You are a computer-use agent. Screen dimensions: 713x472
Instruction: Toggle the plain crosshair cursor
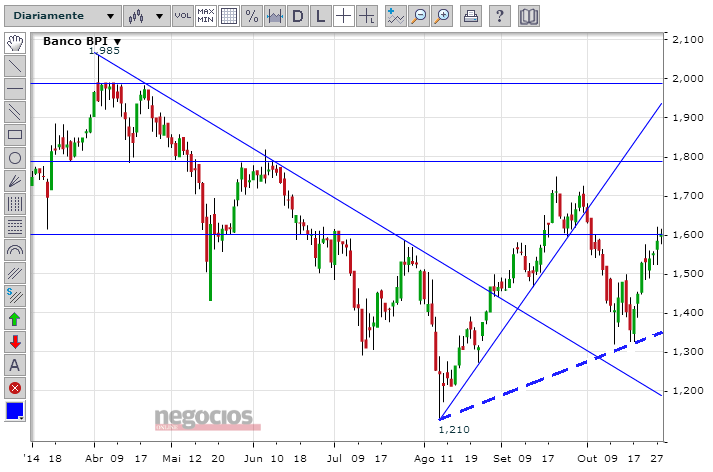[x=344, y=16]
